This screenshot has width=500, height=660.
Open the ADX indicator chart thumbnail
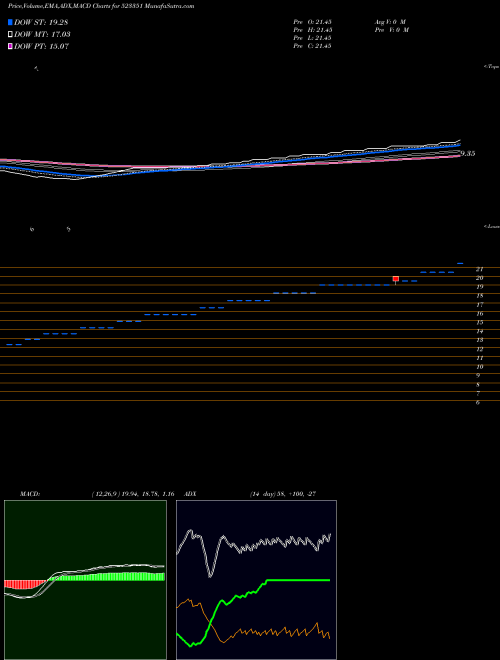(256, 580)
